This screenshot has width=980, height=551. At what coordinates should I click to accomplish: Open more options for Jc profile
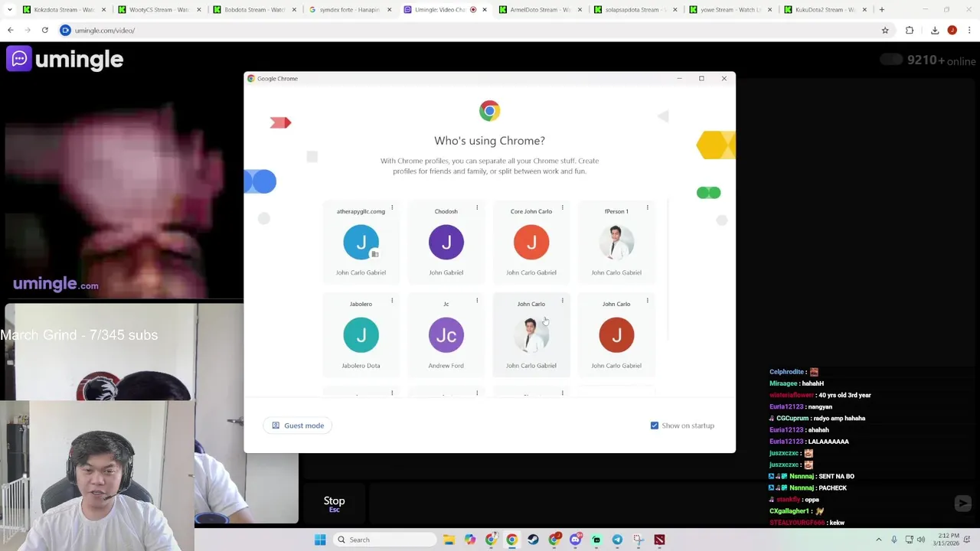477,300
